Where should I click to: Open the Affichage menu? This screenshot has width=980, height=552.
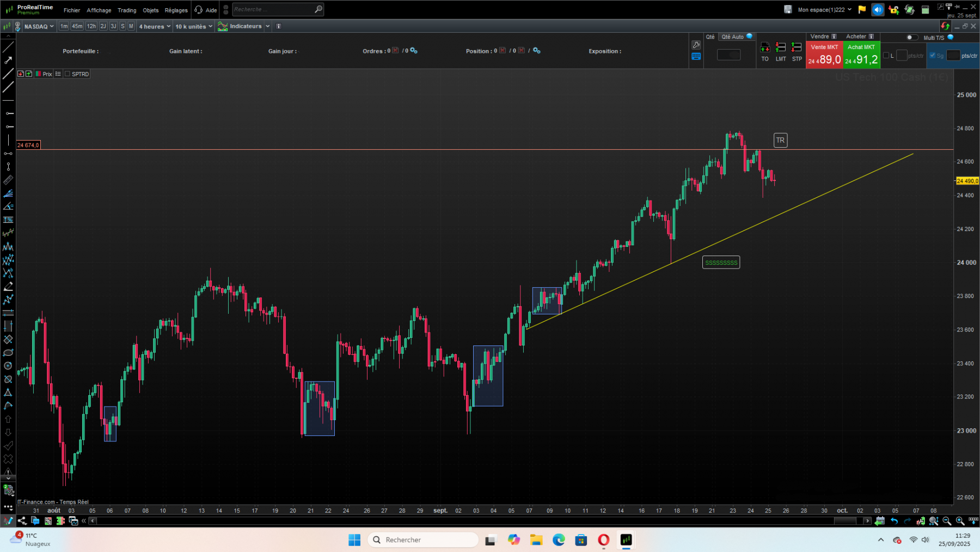point(99,10)
